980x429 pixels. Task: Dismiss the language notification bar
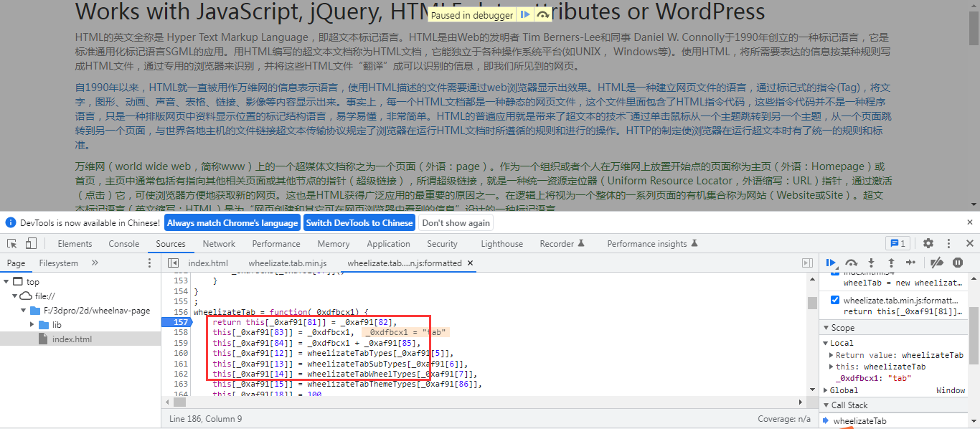pos(969,223)
